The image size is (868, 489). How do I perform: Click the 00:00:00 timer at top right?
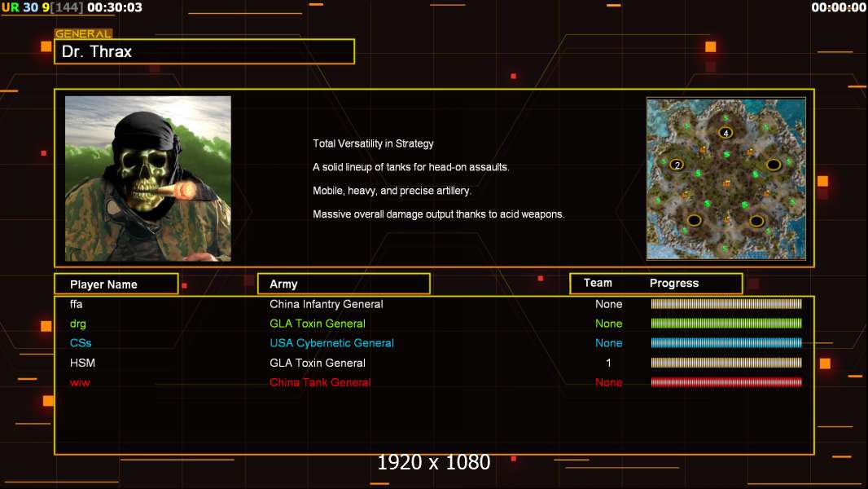click(839, 7)
